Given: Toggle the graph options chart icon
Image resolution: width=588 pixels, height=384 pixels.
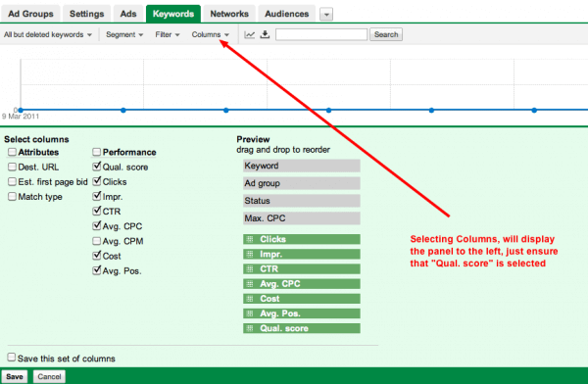Looking at the screenshot, I should 249,35.
